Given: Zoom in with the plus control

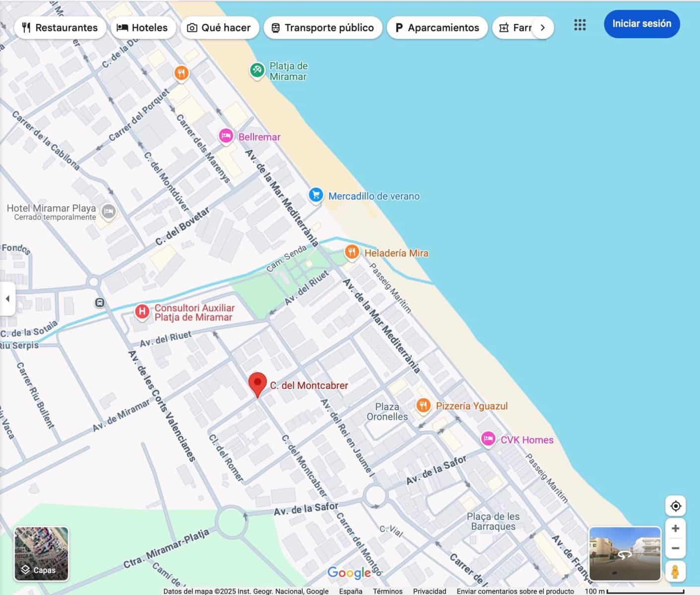Looking at the screenshot, I should click(676, 528).
